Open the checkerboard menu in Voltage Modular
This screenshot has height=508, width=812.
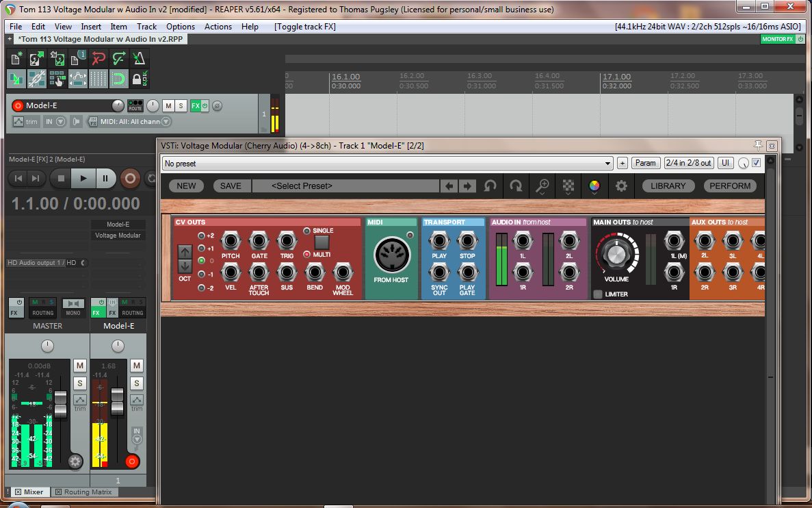pyautogui.click(x=568, y=186)
